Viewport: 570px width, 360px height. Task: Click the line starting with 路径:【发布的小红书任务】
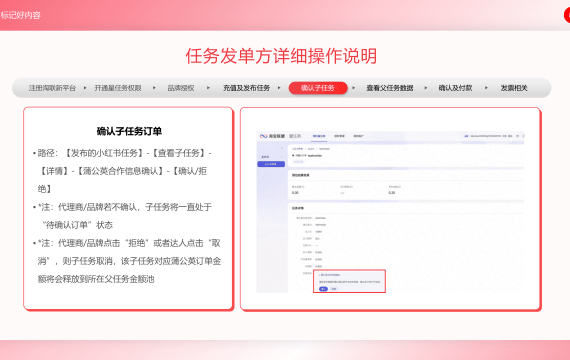point(124,153)
